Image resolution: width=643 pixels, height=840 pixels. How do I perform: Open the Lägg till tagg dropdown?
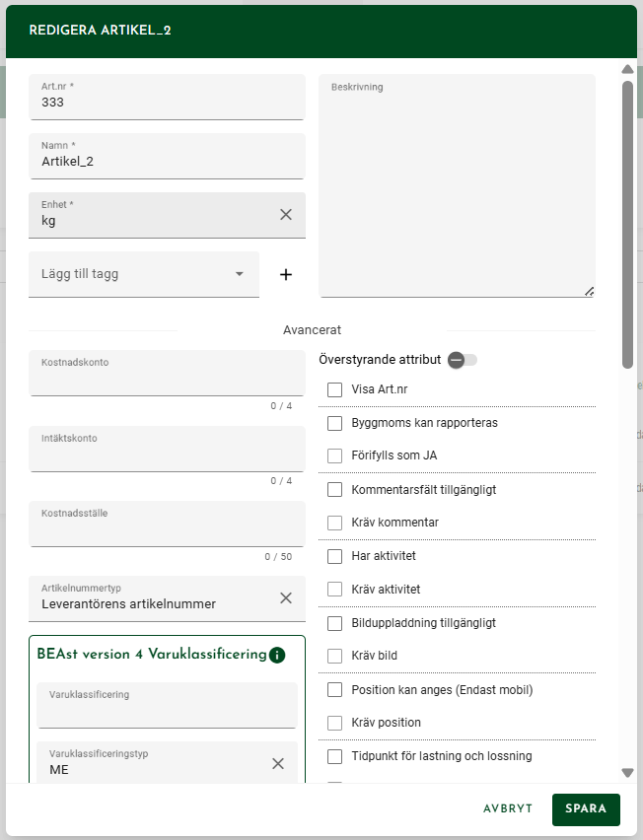(x=144, y=274)
